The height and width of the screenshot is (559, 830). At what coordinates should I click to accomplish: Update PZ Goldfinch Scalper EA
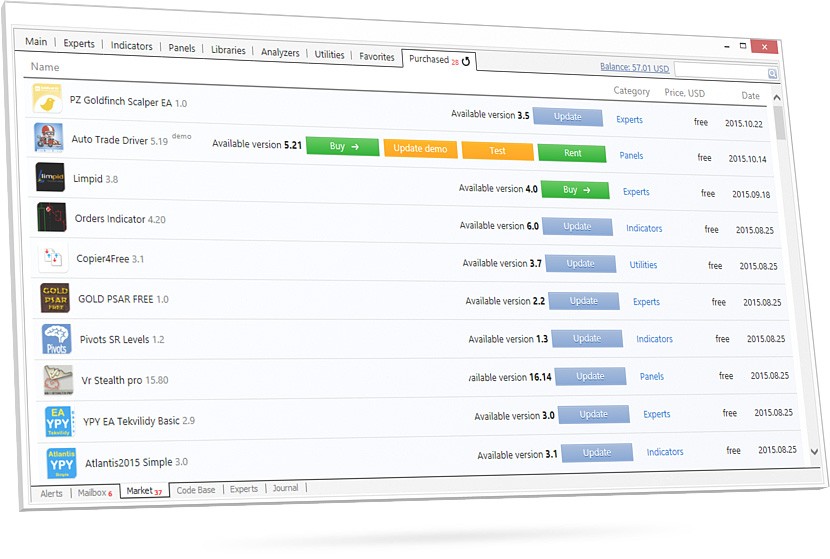coord(568,117)
